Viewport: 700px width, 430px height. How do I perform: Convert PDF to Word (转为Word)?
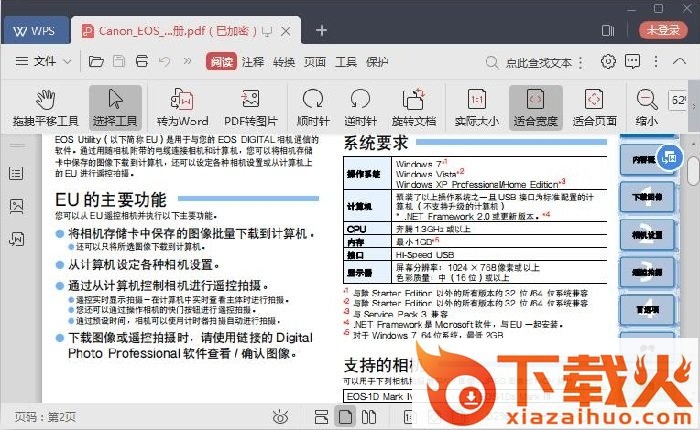tap(182, 108)
